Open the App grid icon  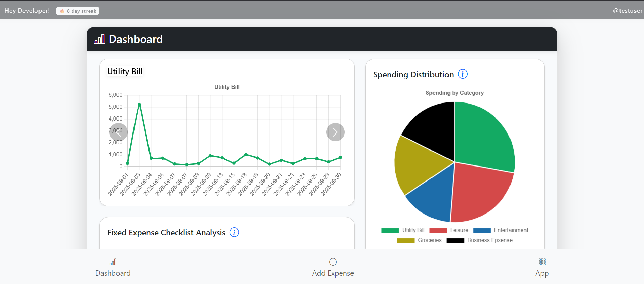pyautogui.click(x=542, y=262)
